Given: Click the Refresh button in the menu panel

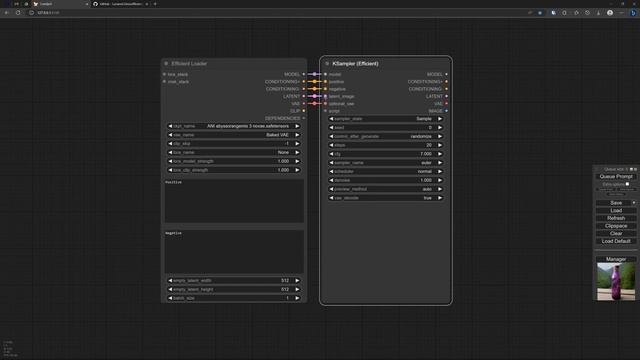Looking at the screenshot, I should pos(616,218).
